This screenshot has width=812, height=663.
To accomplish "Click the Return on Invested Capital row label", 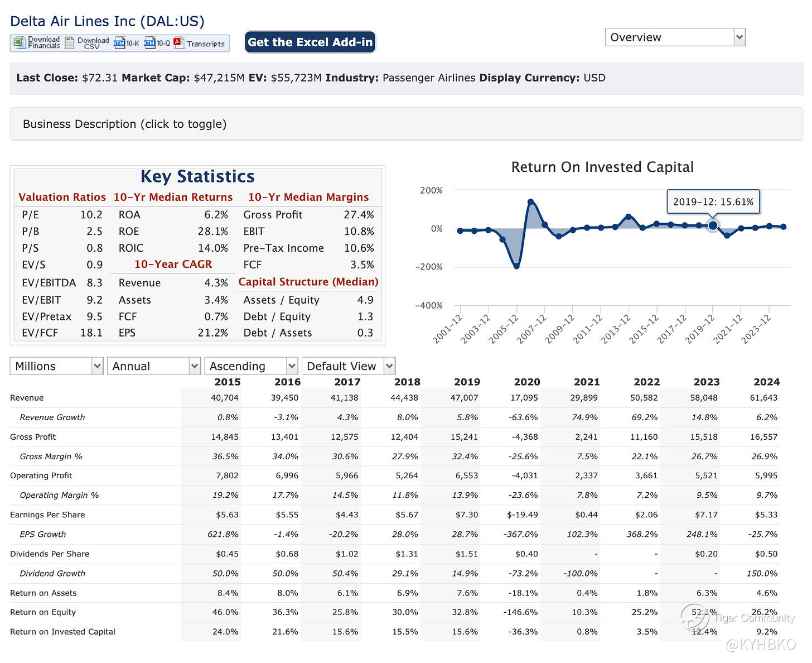I will point(62,632).
